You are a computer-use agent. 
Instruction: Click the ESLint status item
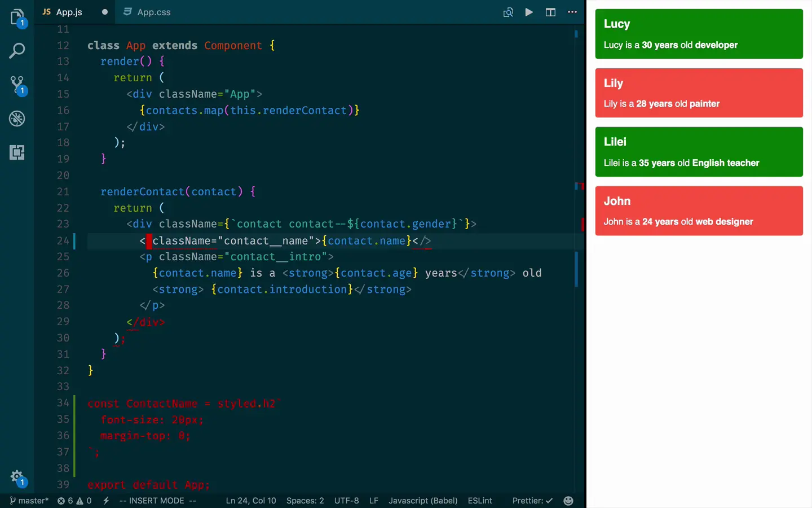click(480, 501)
